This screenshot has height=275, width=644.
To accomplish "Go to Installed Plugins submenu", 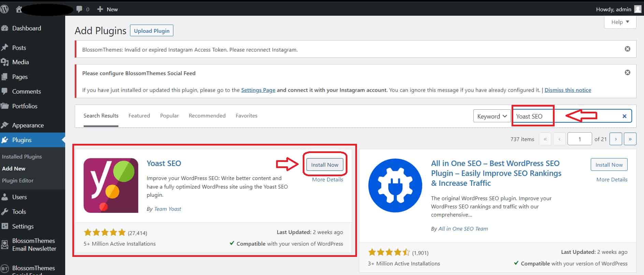I will pyautogui.click(x=22, y=156).
